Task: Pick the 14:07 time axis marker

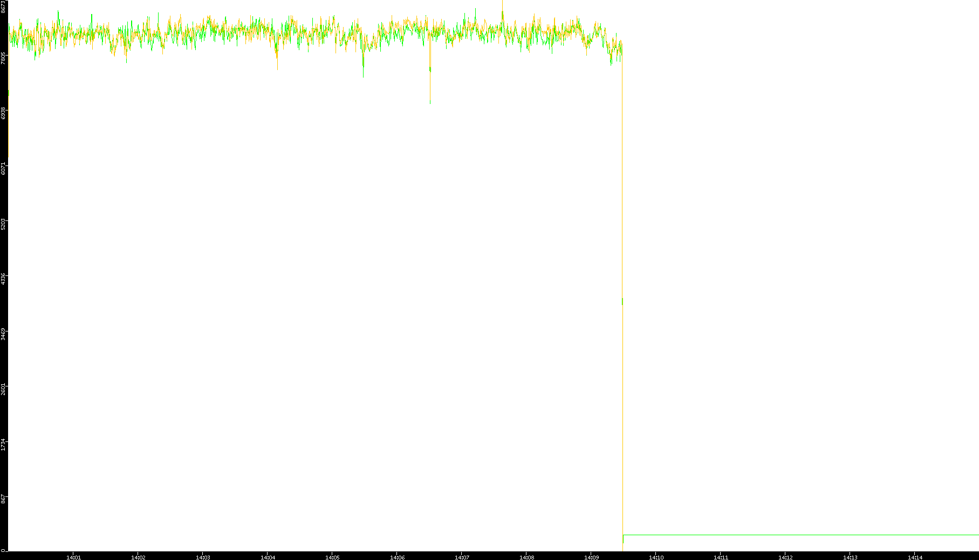Action: (x=462, y=557)
